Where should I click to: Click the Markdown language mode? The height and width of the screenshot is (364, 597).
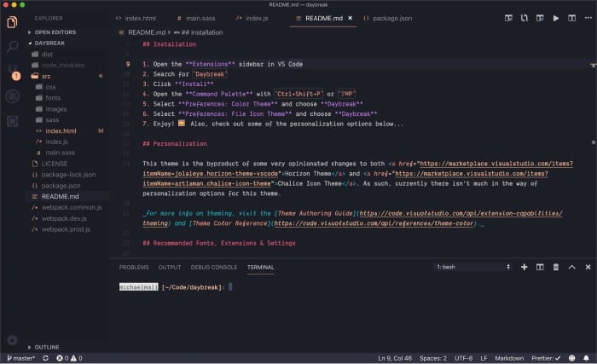click(x=509, y=358)
